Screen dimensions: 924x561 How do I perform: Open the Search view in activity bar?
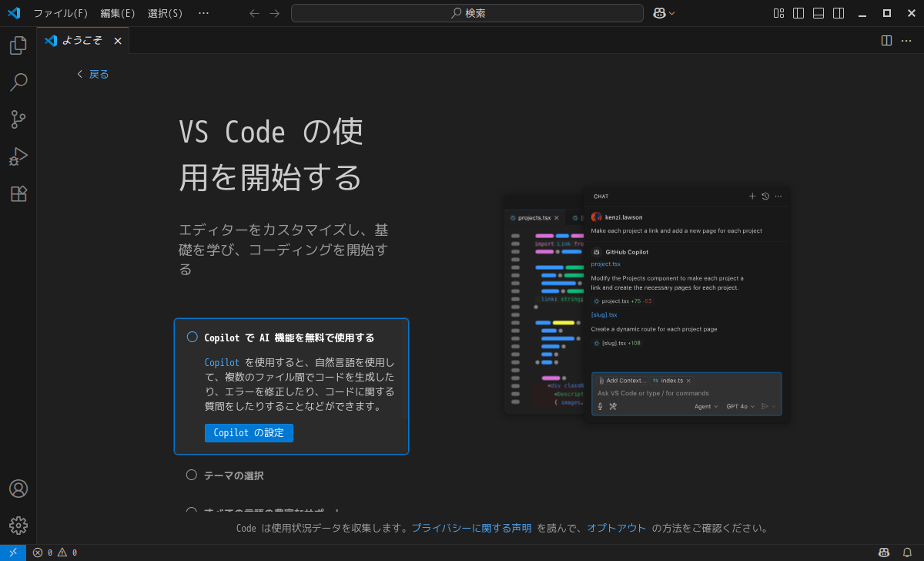[x=18, y=82]
